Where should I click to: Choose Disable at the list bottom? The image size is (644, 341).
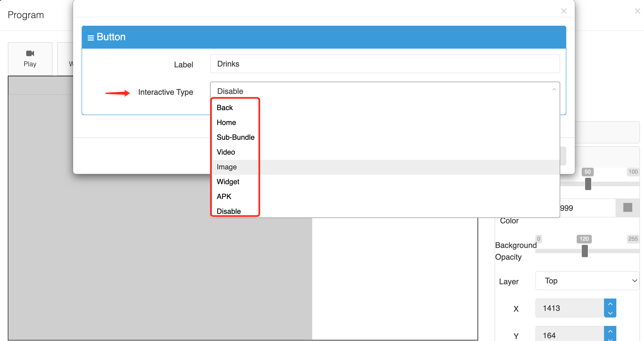point(229,211)
